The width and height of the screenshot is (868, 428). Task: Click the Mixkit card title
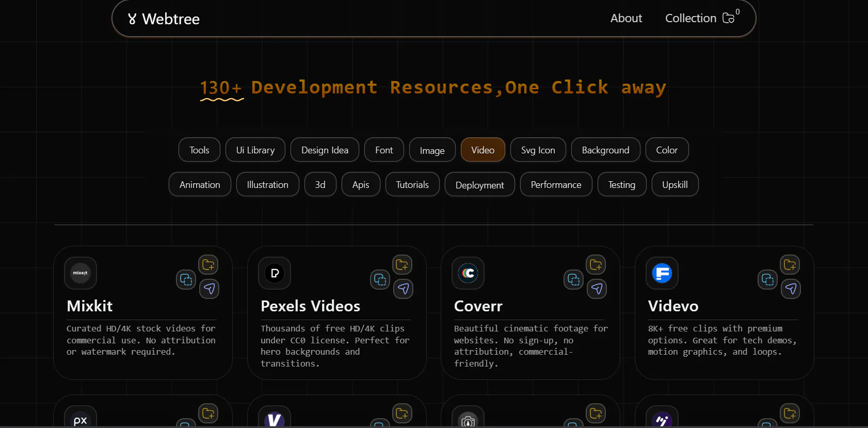click(x=90, y=306)
